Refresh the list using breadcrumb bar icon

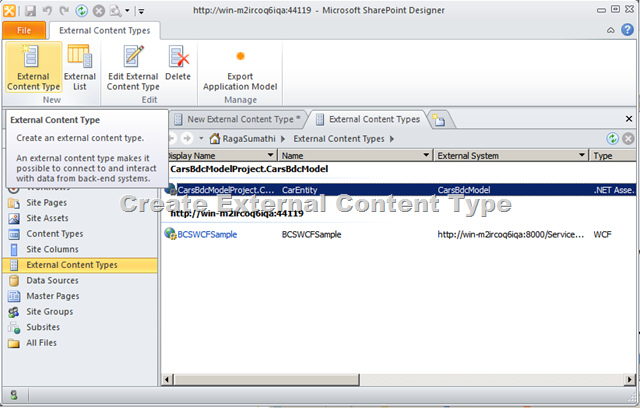pyautogui.click(x=612, y=139)
